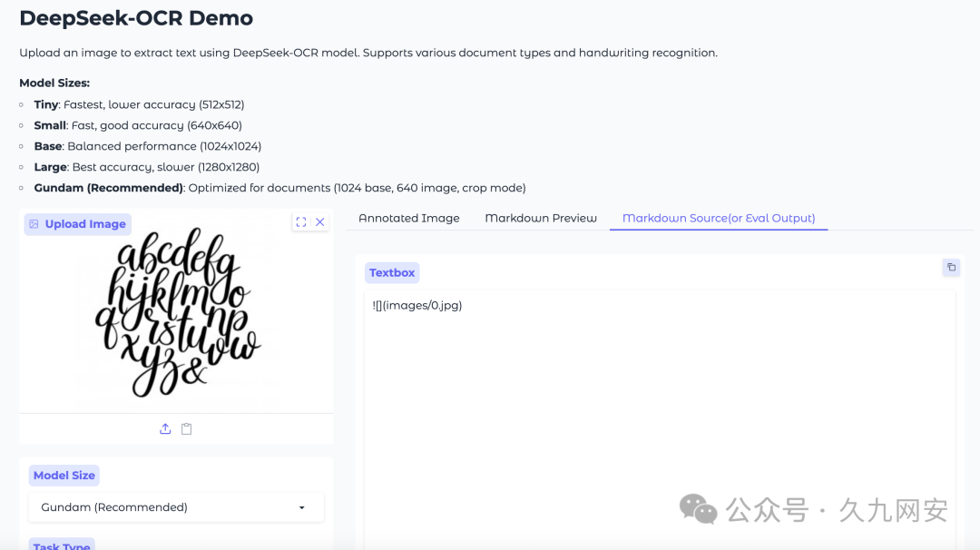Screen dimensions: 980x550
Task: Switch to the Annotated Image tab
Action: pos(408,218)
